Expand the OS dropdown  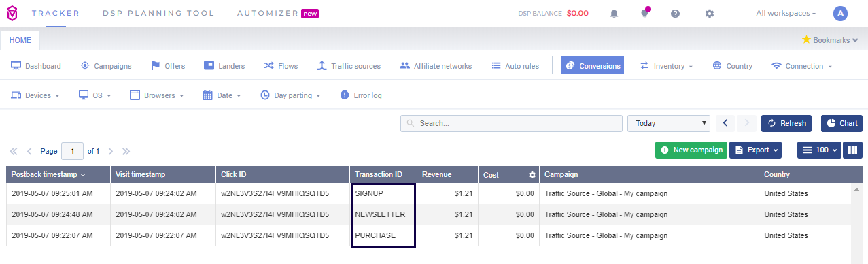point(95,95)
